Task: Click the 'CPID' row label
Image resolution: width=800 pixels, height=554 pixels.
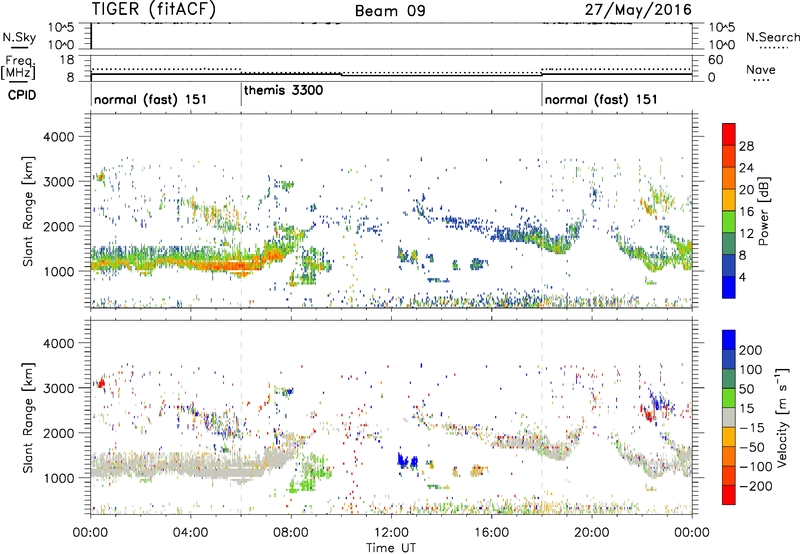Action: (x=22, y=95)
